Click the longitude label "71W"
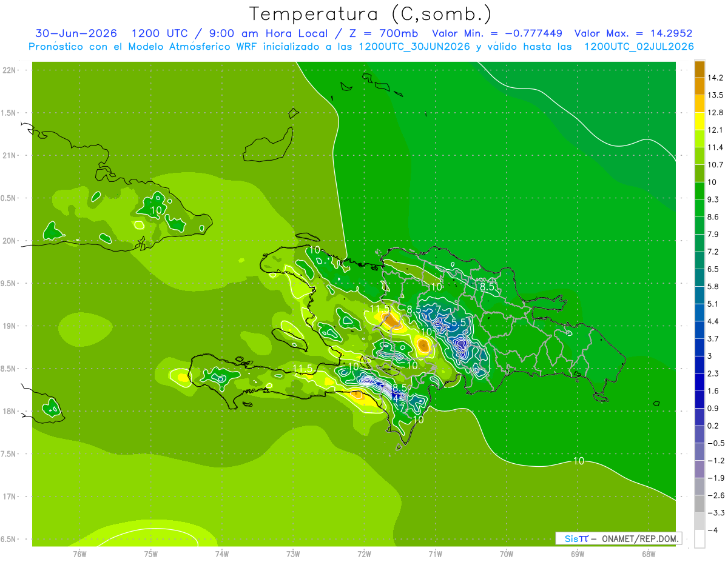This screenshot has width=728, height=562. [x=435, y=554]
